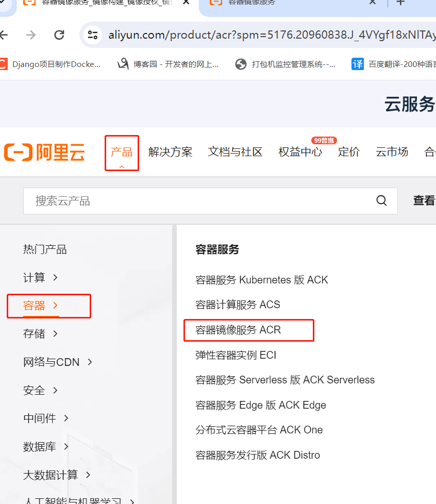The image size is (436, 504).
Task: Open 容器服务 Kubernetes 版 ACK
Action: tap(261, 280)
